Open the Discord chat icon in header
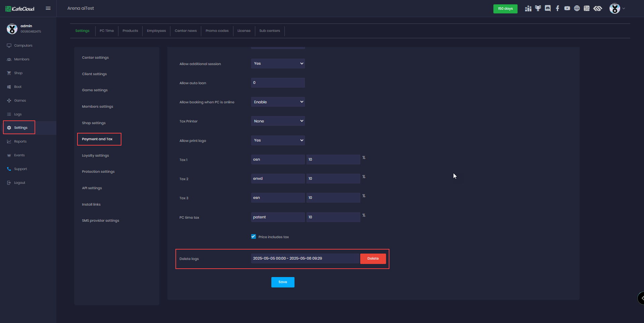This screenshot has height=323, width=644. pyautogui.click(x=548, y=8)
